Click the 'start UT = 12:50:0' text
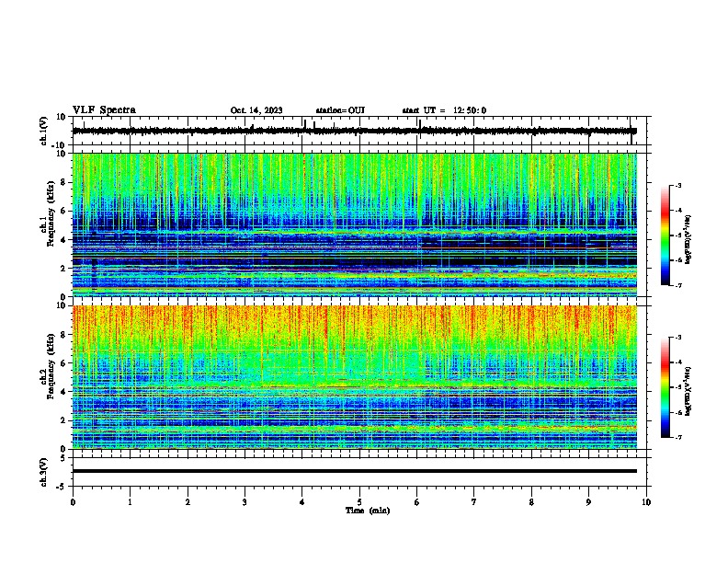Screen dimensions: 728x563 [444, 110]
